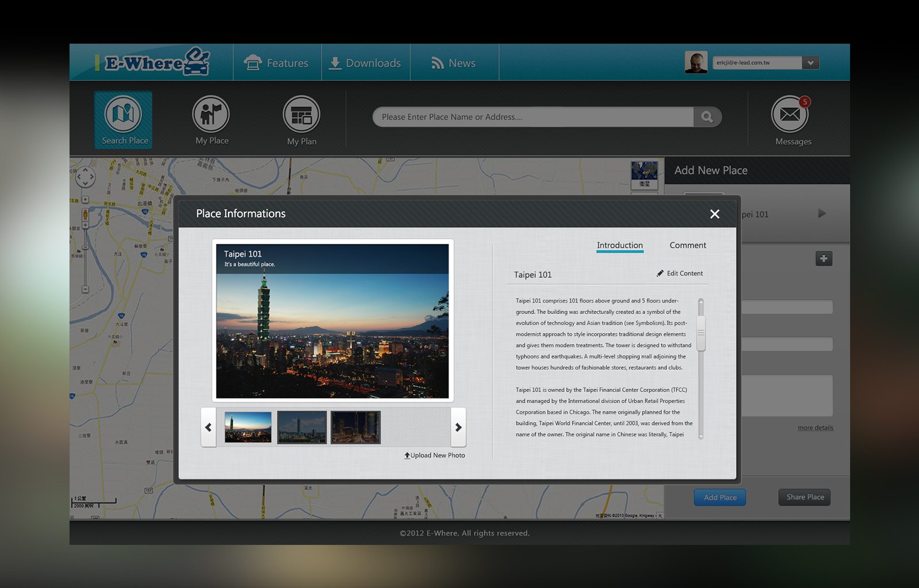Expand the Taipei 101 entry arrow
Viewport: 919px width, 588px height.
[x=822, y=214]
